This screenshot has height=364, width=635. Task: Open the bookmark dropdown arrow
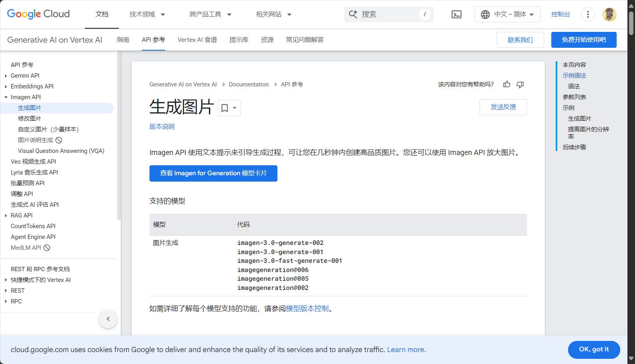coord(235,108)
